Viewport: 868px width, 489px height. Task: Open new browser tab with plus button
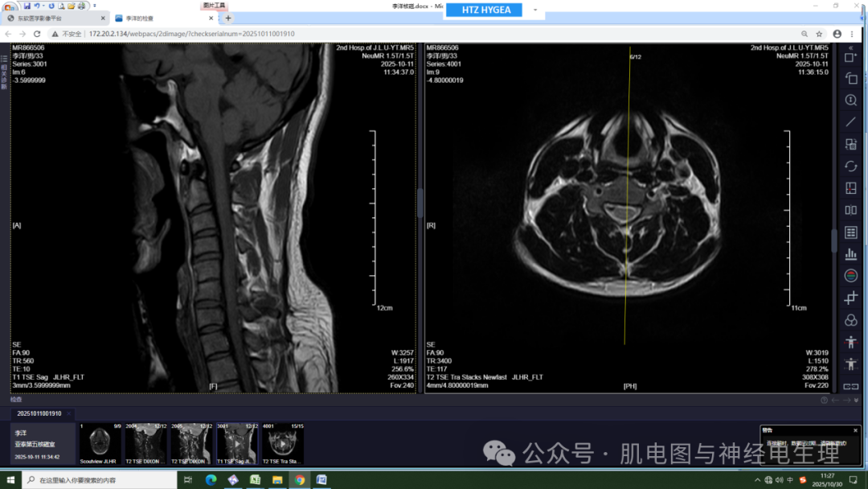(228, 18)
